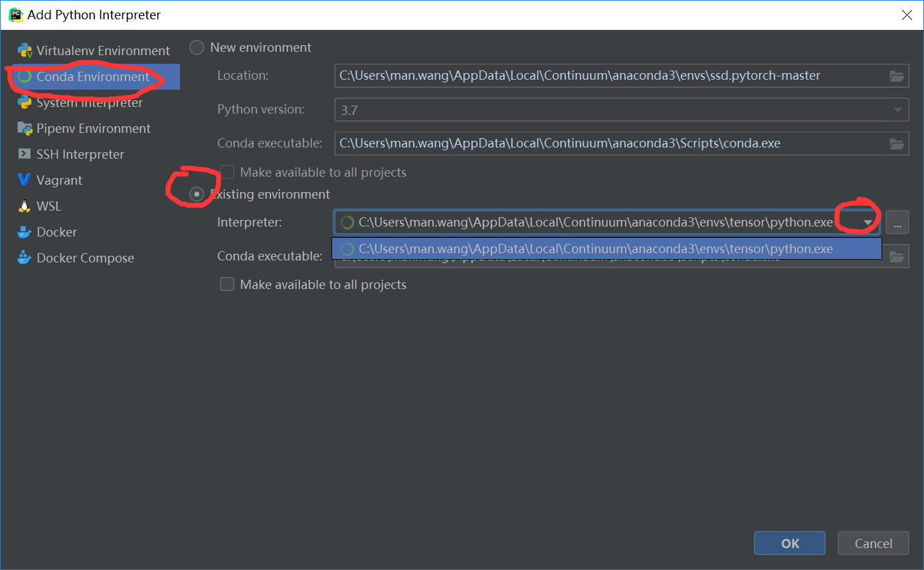The height and width of the screenshot is (570, 924).
Task: Click the WSL penguin icon
Action: [x=25, y=206]
